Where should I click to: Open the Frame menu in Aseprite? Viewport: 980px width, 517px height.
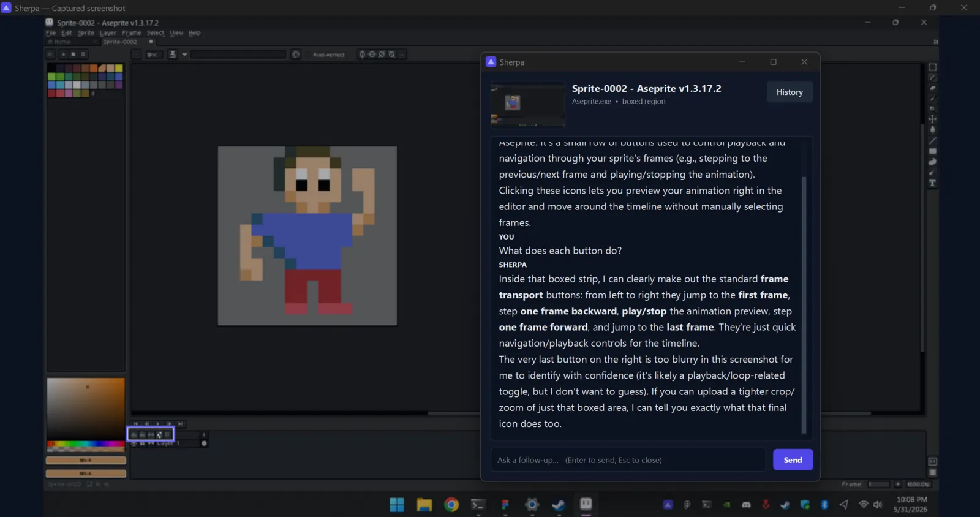coord(131,33)
